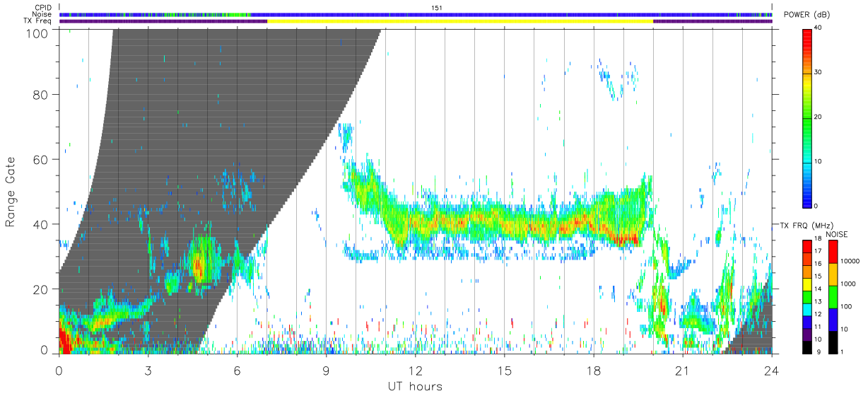Click the 18 tick on UT hours axis
The height and width of the screenshot is (401, 868).
click(593, 371)
